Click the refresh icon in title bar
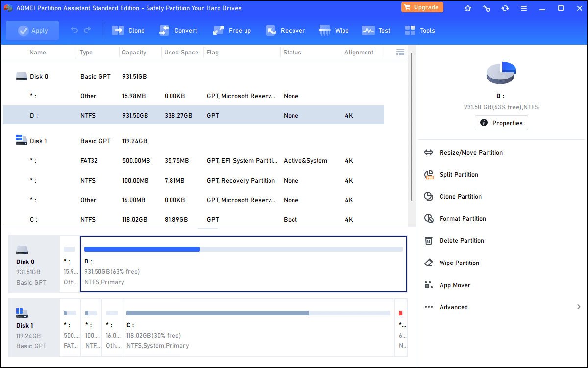Image resolution: width=588 pixels, height=368 pixels. [x=505, y=8]
